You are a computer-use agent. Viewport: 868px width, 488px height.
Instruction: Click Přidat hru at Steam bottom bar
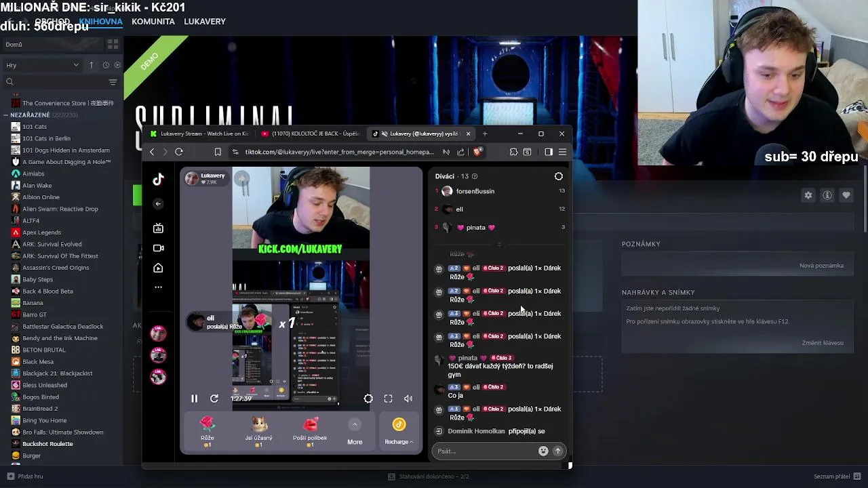point(25,476)
